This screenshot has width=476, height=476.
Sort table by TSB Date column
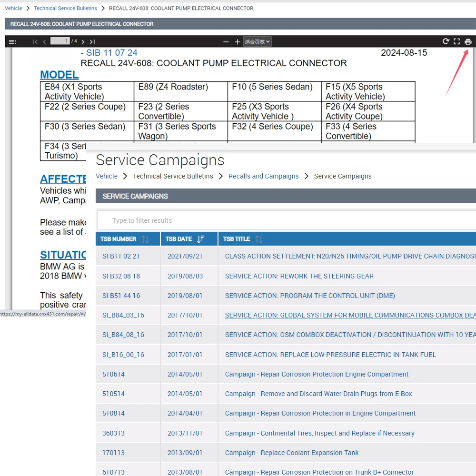(201, 239)
